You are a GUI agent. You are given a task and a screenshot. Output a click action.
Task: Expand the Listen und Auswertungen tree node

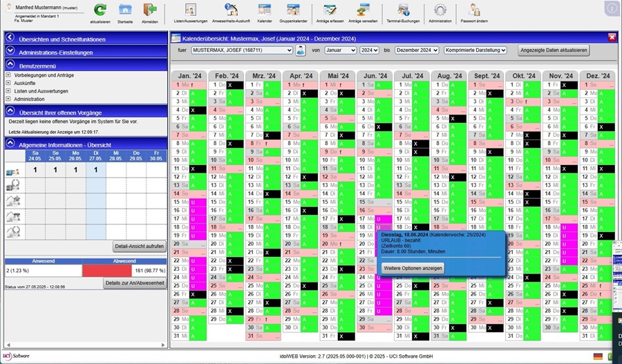[x=8, y=91]
